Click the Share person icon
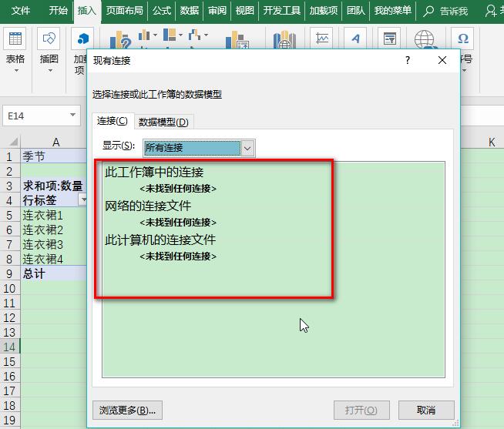This screenshot has height=429, width=504. click(x=491, y=11)
